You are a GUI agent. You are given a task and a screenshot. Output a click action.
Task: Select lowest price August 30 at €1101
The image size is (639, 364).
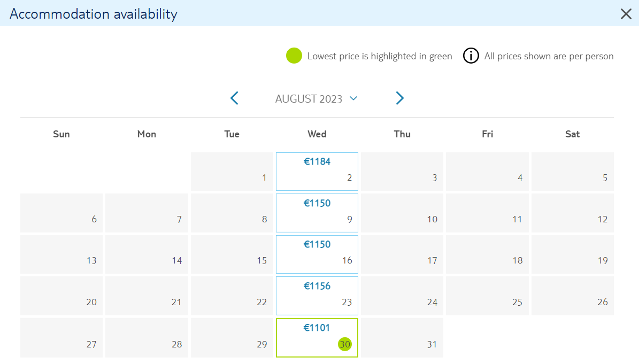click(x=317, y=338)
